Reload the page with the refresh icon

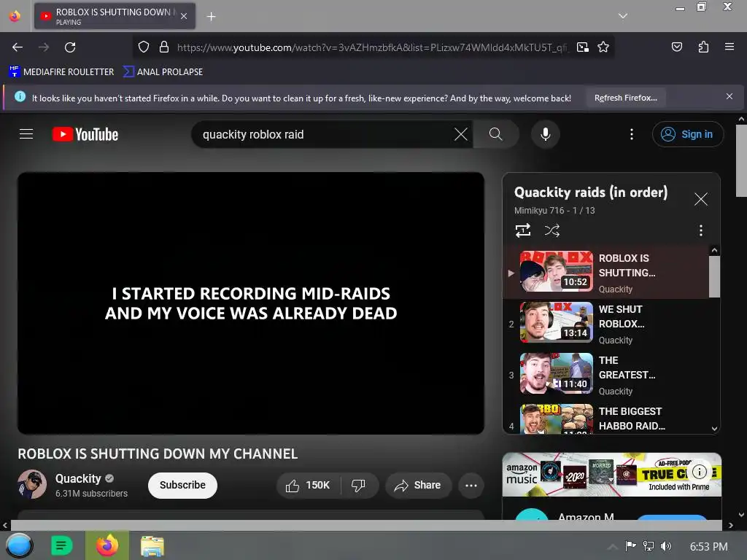(x=70, y=47)
